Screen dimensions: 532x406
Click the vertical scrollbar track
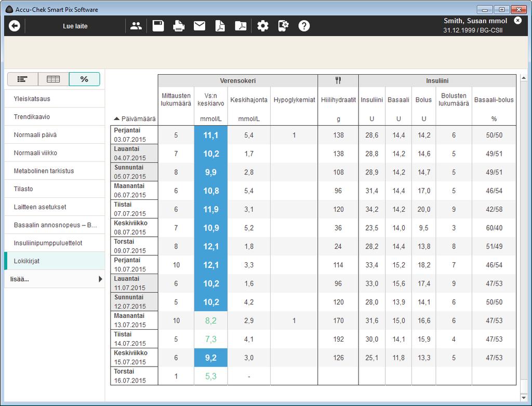524,237
